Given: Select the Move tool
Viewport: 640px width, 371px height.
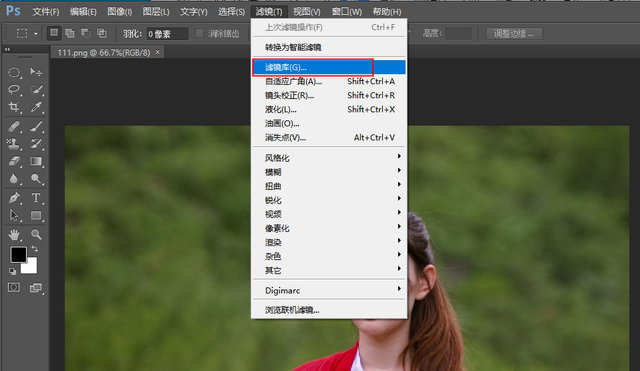Looking at the screenshot, I should (36, 72).
